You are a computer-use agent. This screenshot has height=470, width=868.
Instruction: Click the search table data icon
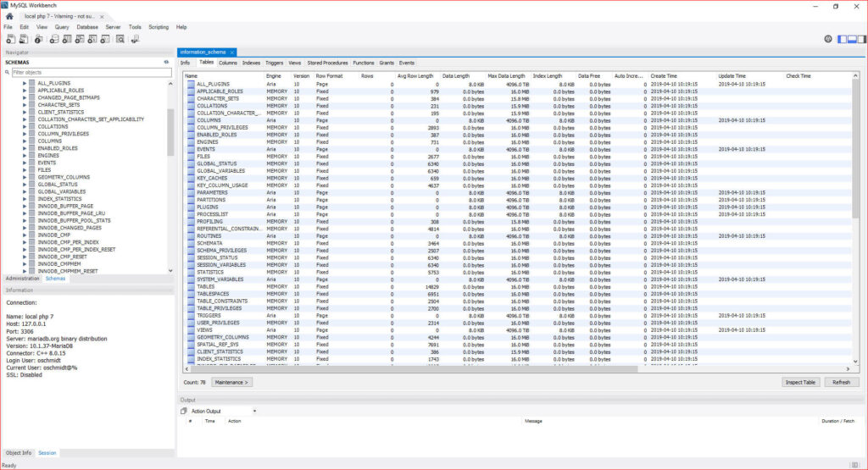pyautogui.click(x=120, y=39)
